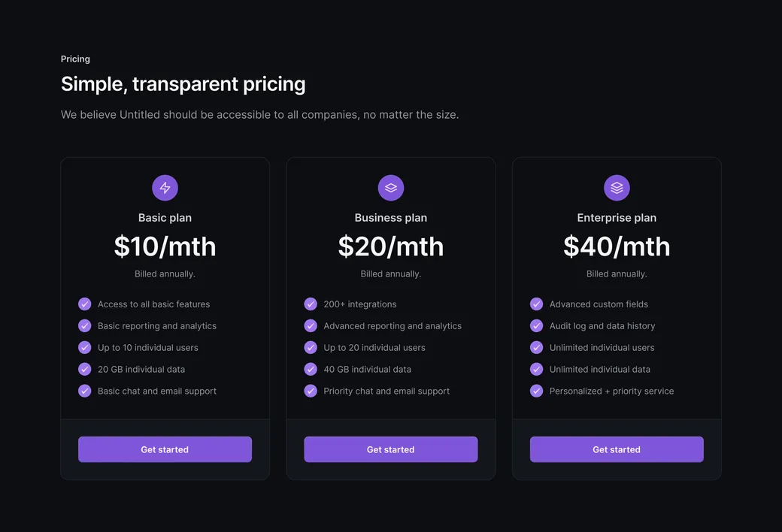Select the 'Pricing' label above the heading
The image size is (782, 532).
coord(75,58)
